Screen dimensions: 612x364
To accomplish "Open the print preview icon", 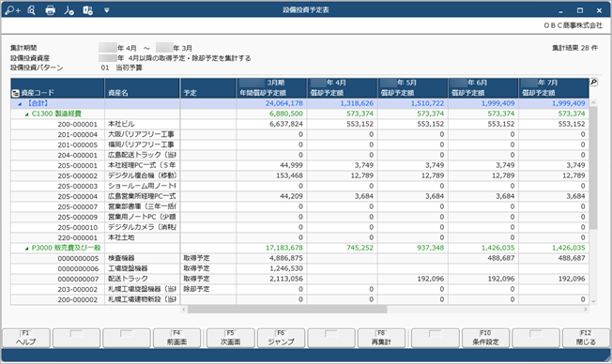I will click(x=32, y=10).
